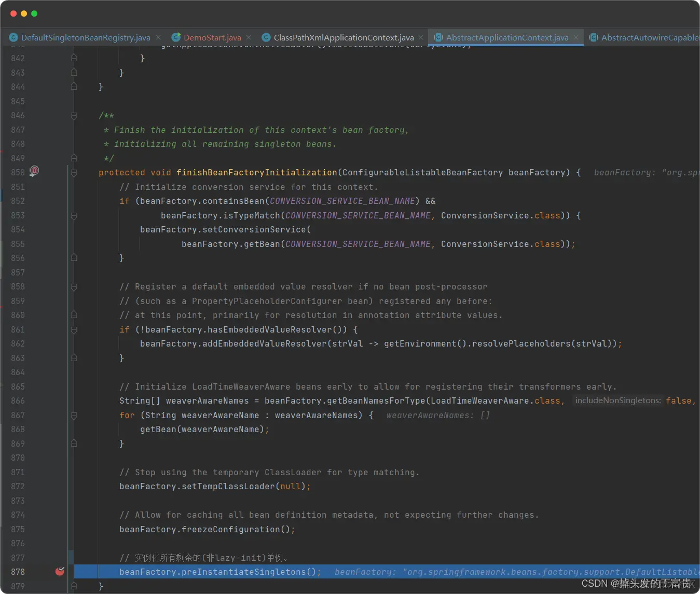Switch to the DefaultSingletonBeanRegistry.java tab
700x594 pixels.
pos(86,37)
